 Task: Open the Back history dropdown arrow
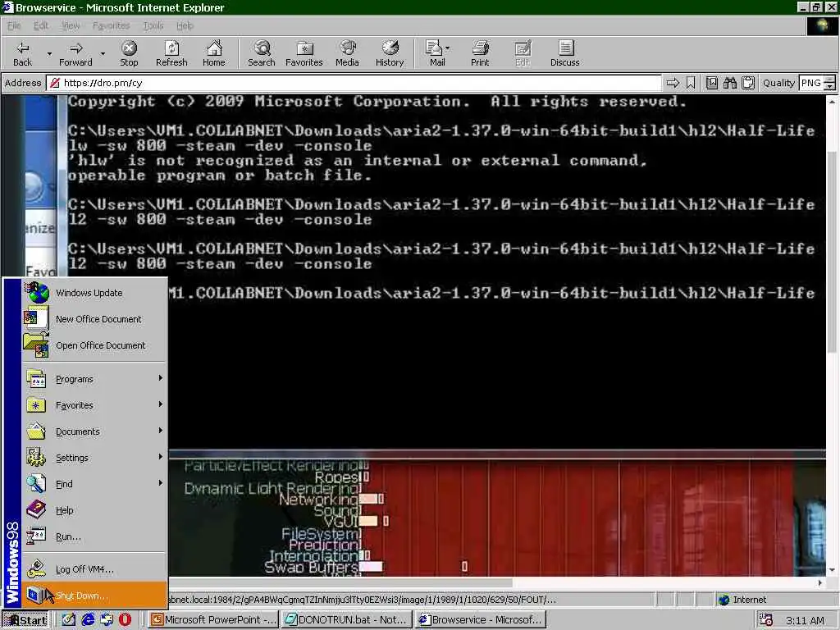(49, 53)
